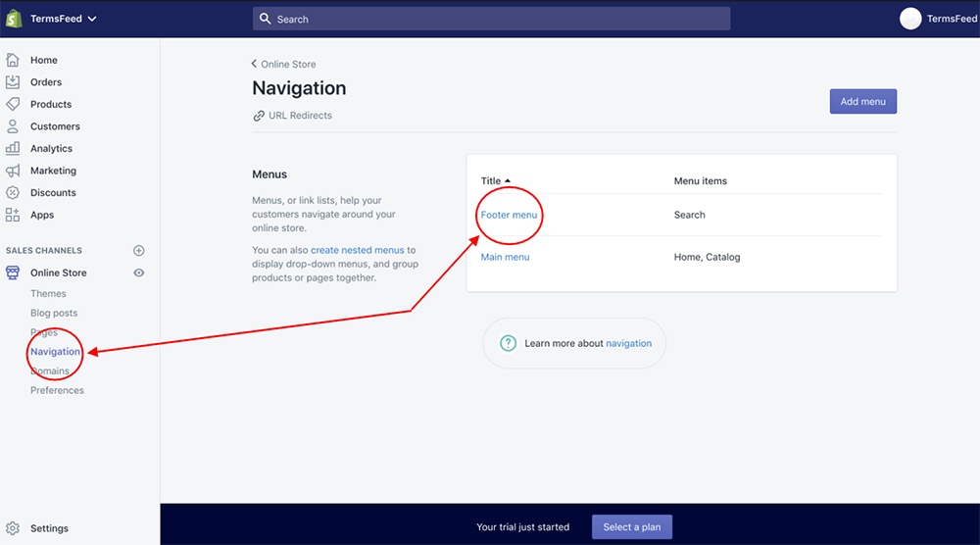Go back to Online Store breadcrumb

pos(288,64)
